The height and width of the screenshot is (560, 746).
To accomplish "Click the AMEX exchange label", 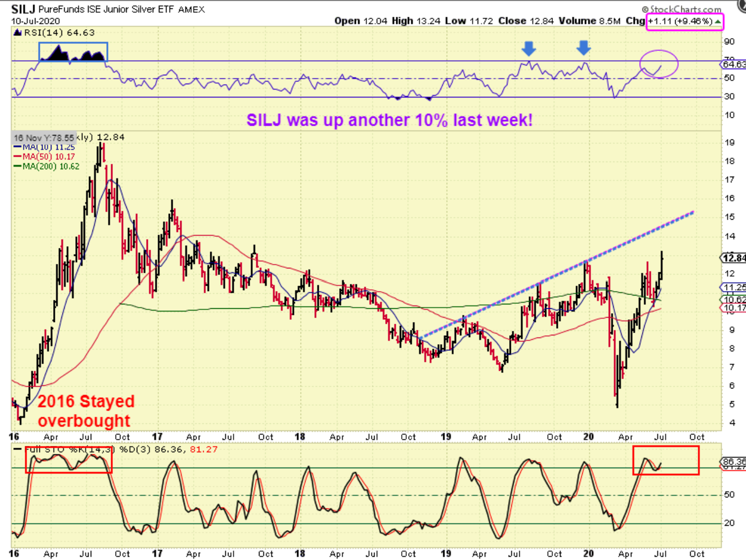I will (191, 9).
